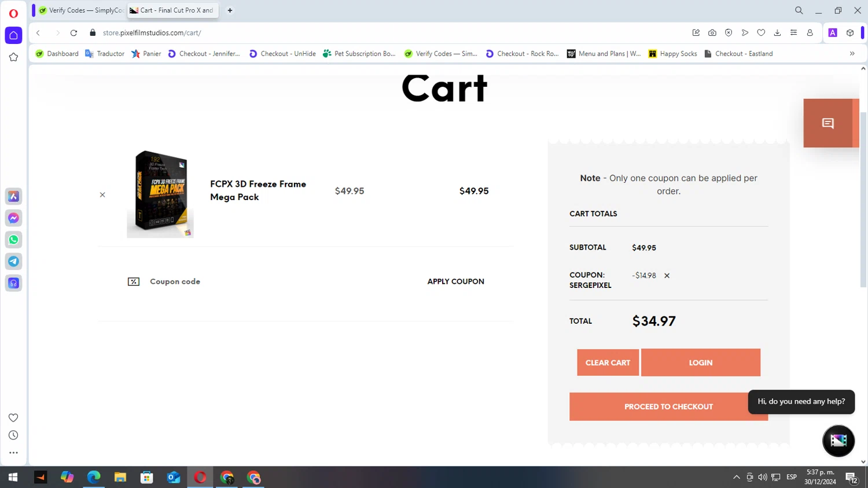Open bookmarks star in sidebar
The width and height of the screenshot is (868, 488).
(13, 57)
